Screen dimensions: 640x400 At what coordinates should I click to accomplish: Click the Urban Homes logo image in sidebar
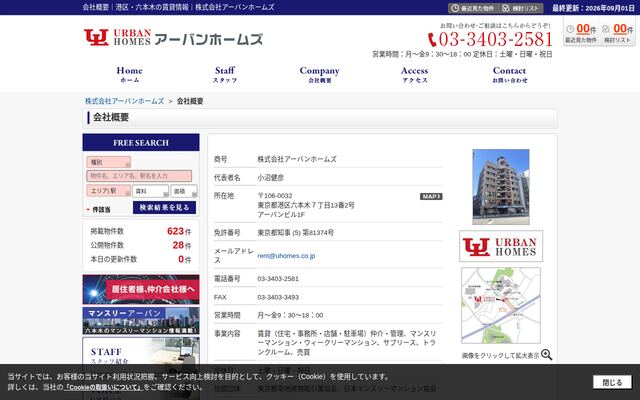[501, 246]
